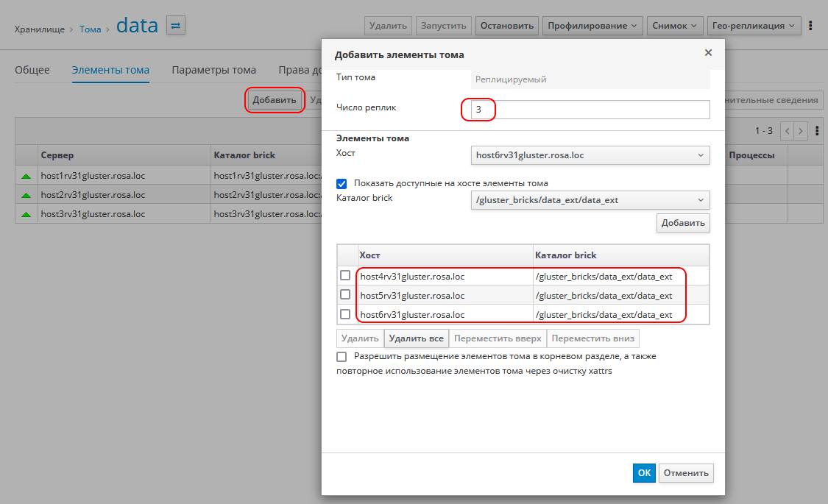Select checkbox for host4rv31gluster.rosa.loc row
This screenshot has height=504, width=828.
tap(345, 275)
